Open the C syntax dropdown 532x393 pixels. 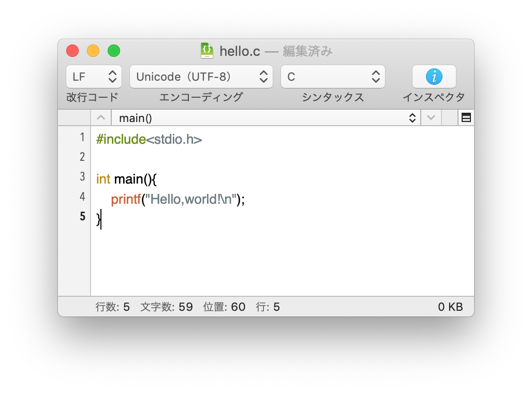coord(333,77)
